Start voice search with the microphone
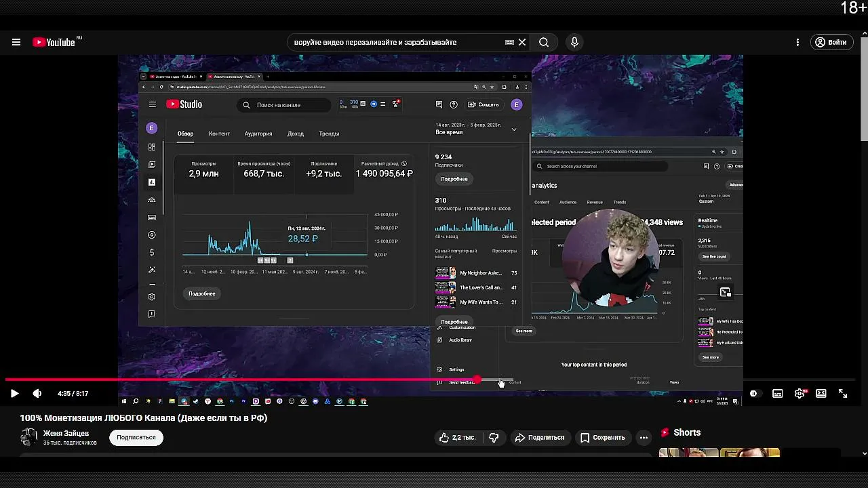 click(x=574, y=42)
